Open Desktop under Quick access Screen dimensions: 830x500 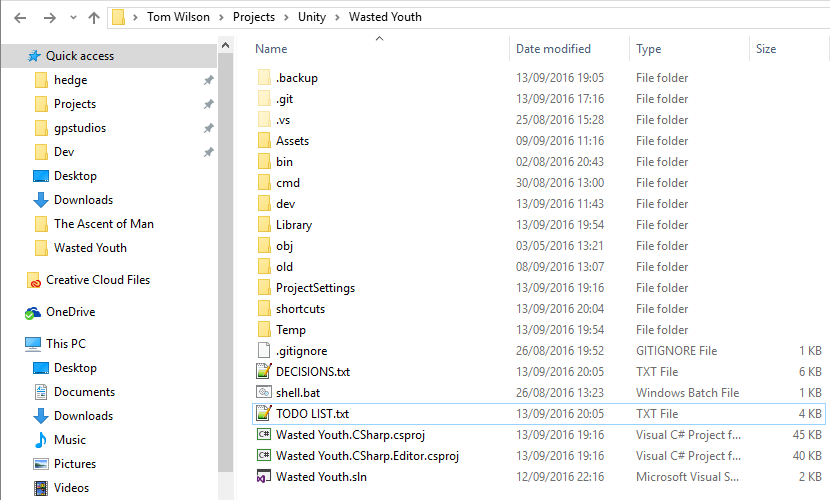[x=75, y=176]
